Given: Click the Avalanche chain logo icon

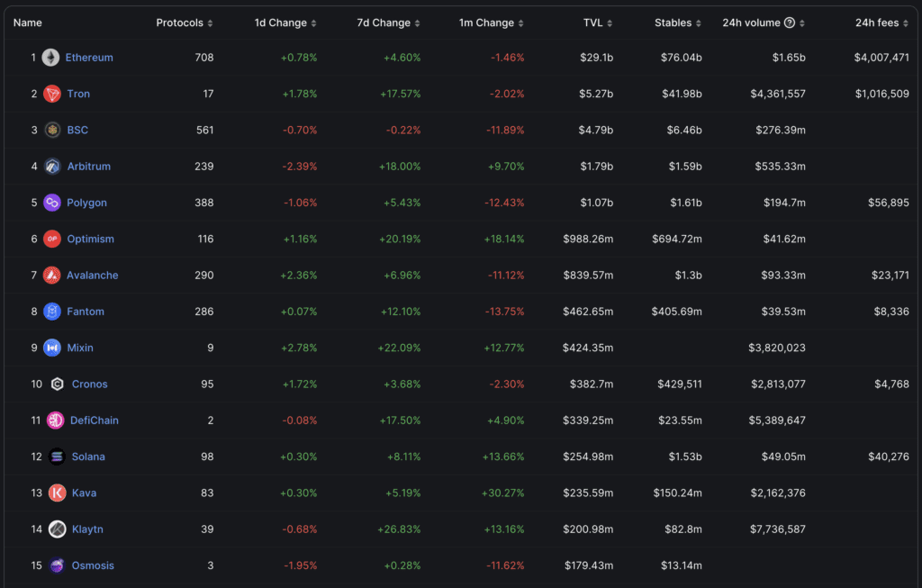Looking at the screenshot, I should [x=51, y=276].
